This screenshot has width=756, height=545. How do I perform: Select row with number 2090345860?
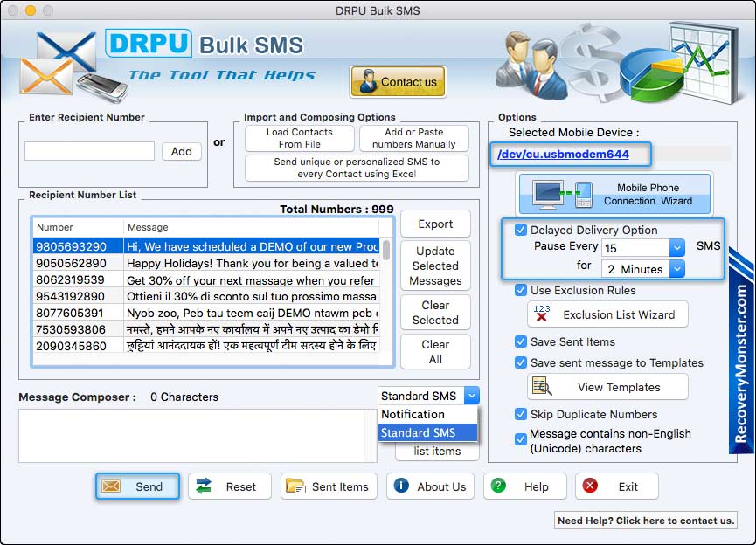point(206,346)
